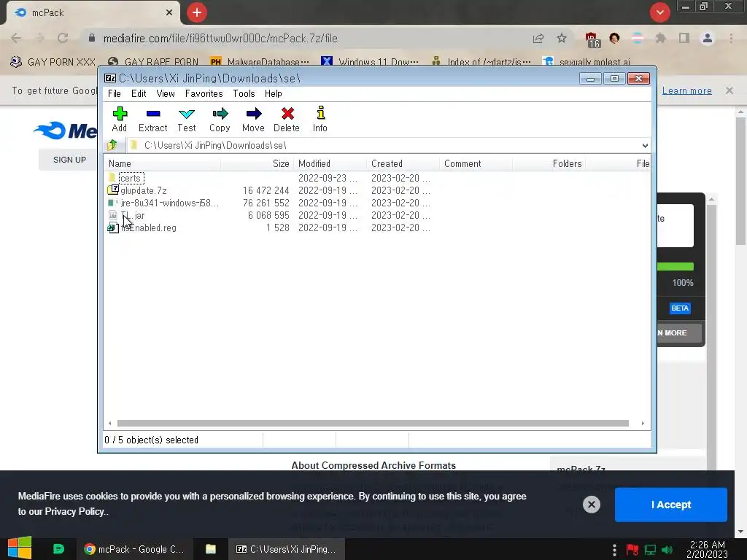747x560 pixels.
Task: Show hidden tray icons overflow
Action: point(614,550)
